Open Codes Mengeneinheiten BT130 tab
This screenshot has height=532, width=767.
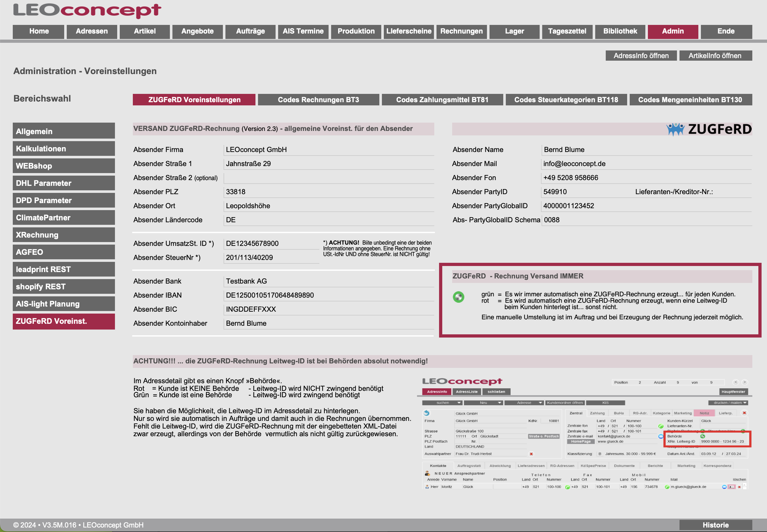tap(690, 100)
